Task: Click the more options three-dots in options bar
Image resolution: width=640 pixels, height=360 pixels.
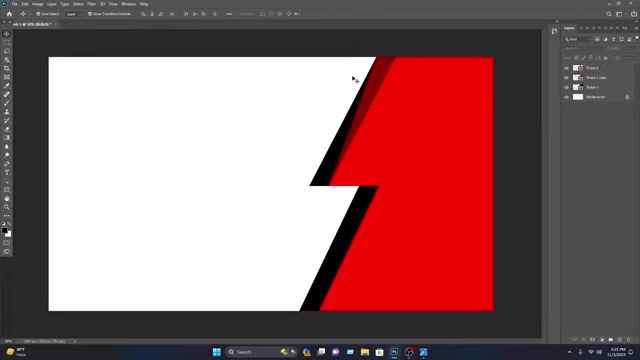Action: tap(229, 14)
